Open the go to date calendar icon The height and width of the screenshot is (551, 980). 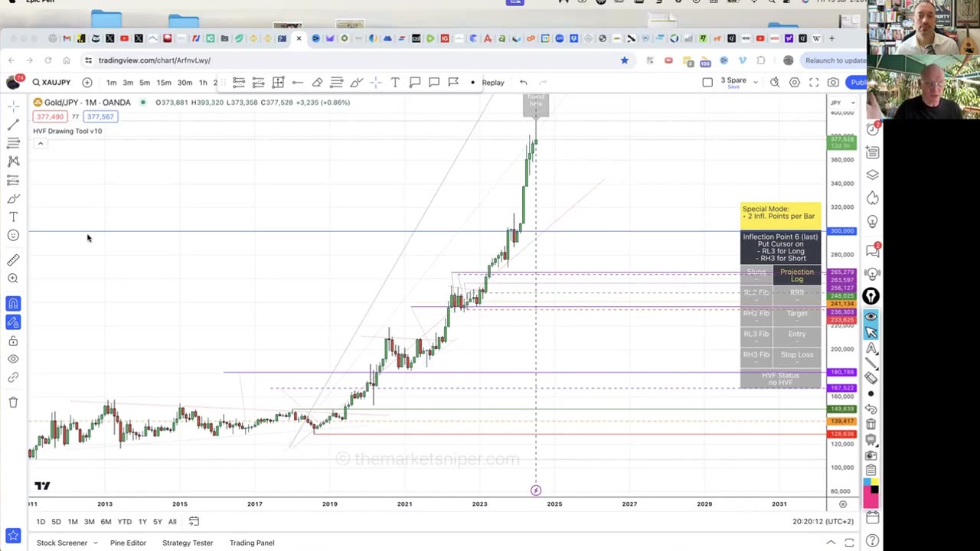tap(194, 522)
